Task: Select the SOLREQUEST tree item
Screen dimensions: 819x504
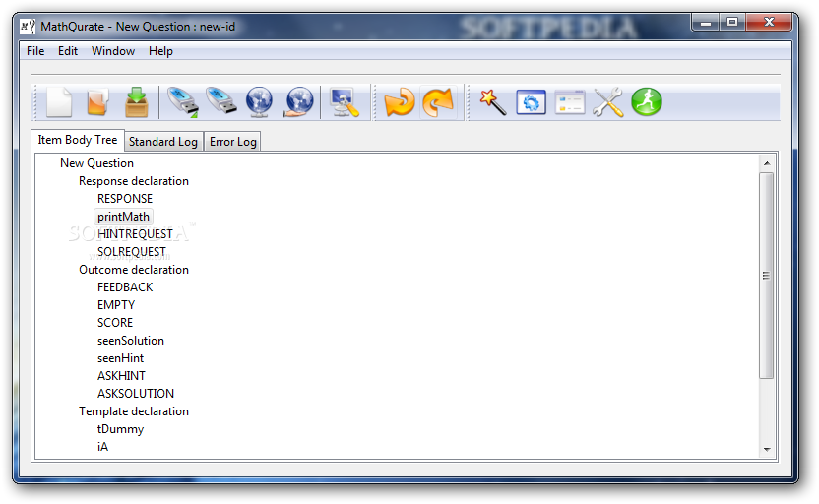Action: click(132, 252)
